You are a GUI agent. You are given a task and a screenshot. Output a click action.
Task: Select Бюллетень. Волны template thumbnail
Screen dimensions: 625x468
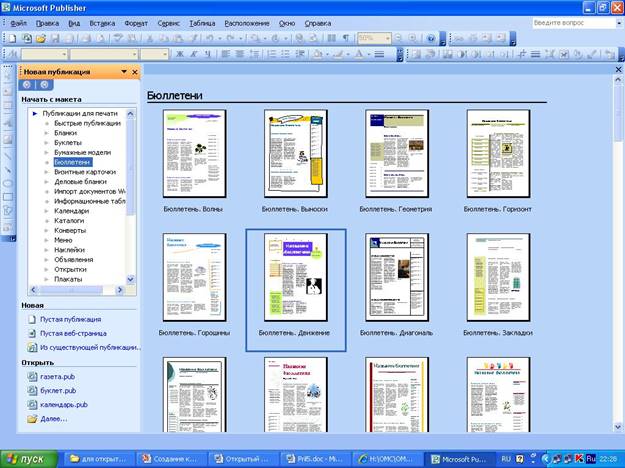(x=195, y=153)
